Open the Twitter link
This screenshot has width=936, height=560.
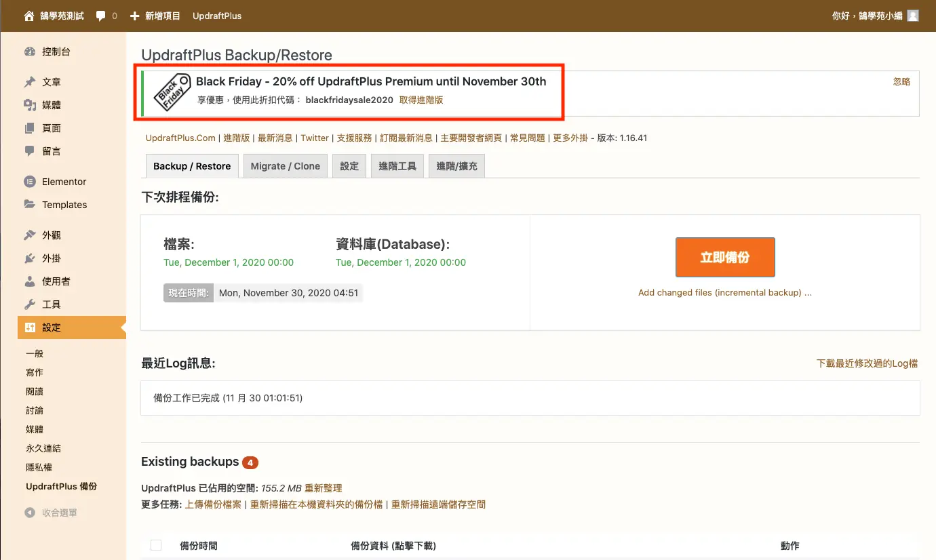(315, 138)
